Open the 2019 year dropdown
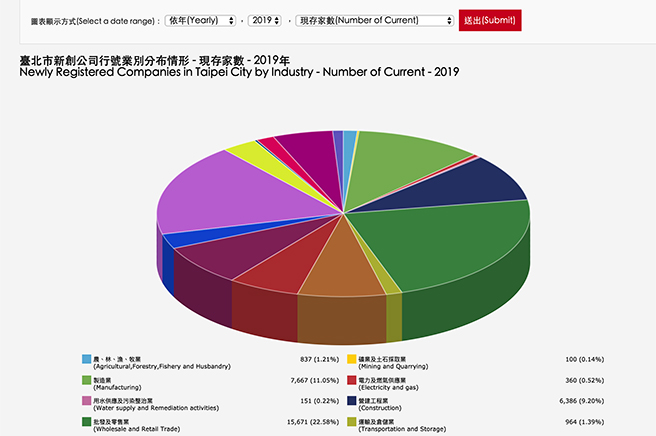Image resolution: width=656 pixels, height=436 pixels. (265, 20)
